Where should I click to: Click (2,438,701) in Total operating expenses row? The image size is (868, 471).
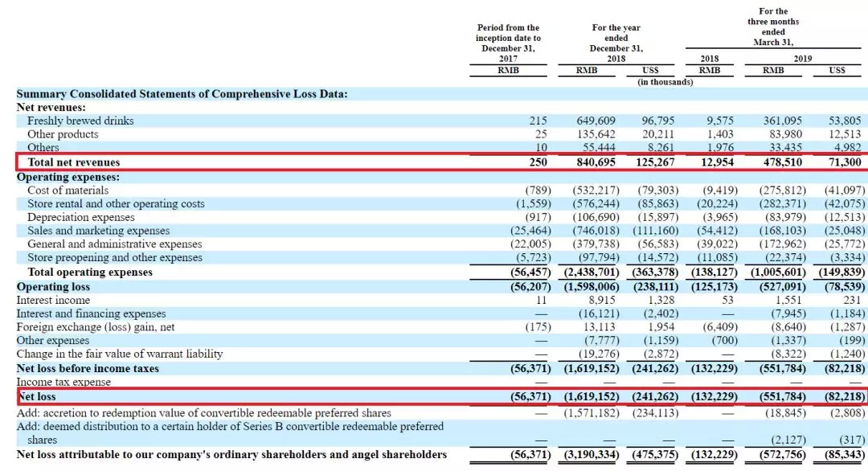pyautogui.click(x=592, y=272)
